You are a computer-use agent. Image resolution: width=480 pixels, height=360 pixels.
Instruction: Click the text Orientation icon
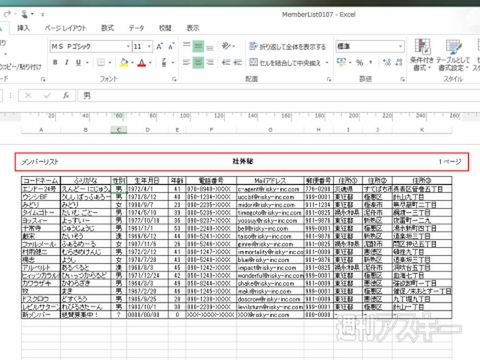click(226, 46)
